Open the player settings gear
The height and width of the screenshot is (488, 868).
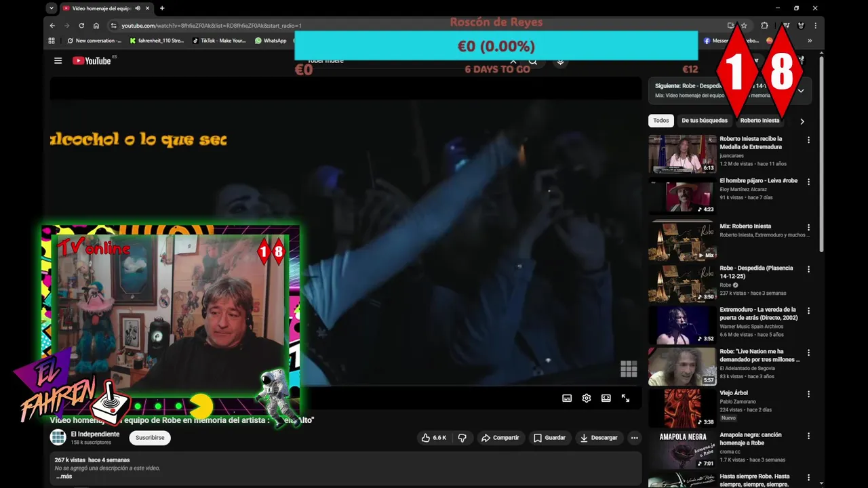pyautogui.click(x=587, y=398)
